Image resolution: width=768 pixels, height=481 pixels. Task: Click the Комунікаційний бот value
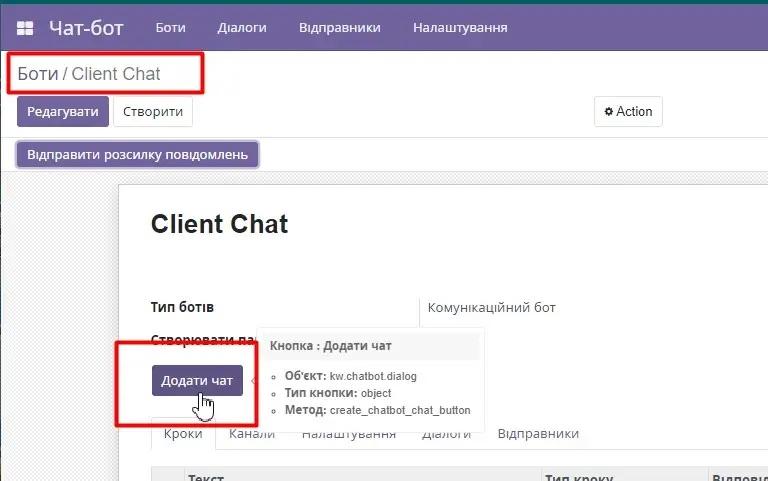point(492,308)
